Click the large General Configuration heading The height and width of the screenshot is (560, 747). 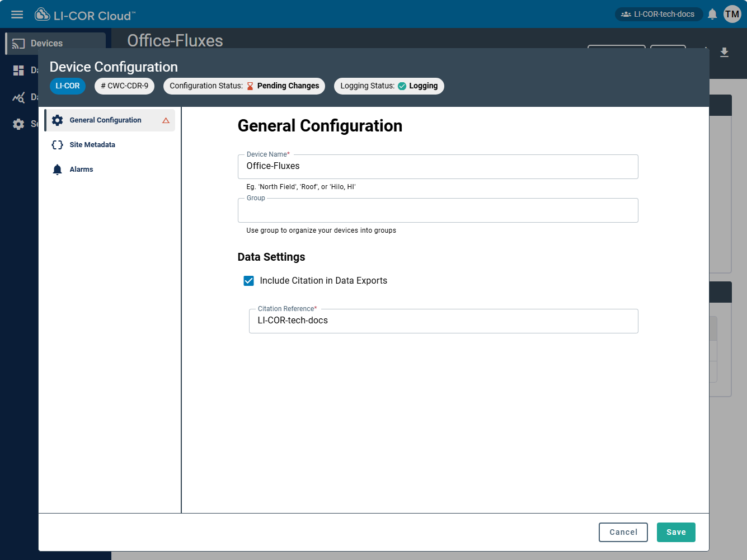320,126
